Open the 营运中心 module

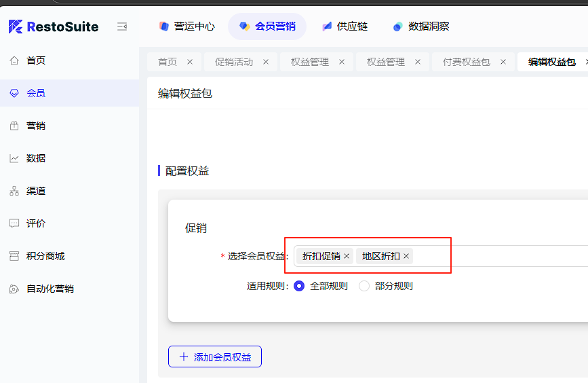click(x=187, y=26)
